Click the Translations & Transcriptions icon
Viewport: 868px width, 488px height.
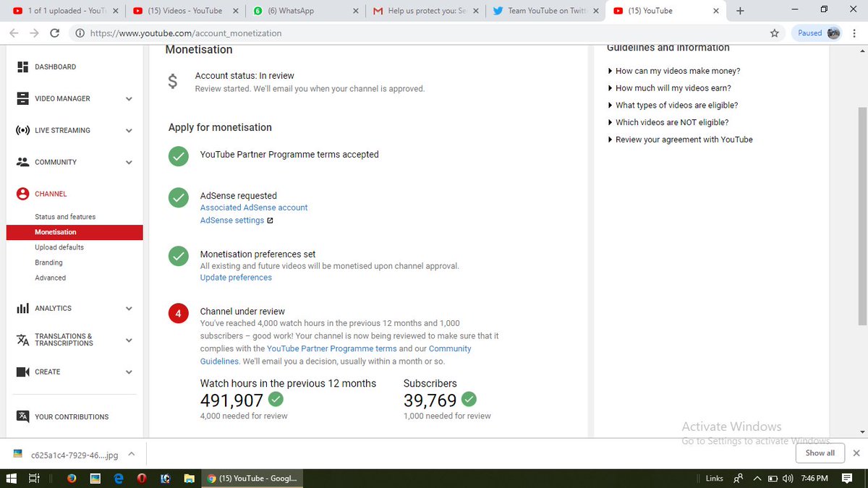click(22, 340)
